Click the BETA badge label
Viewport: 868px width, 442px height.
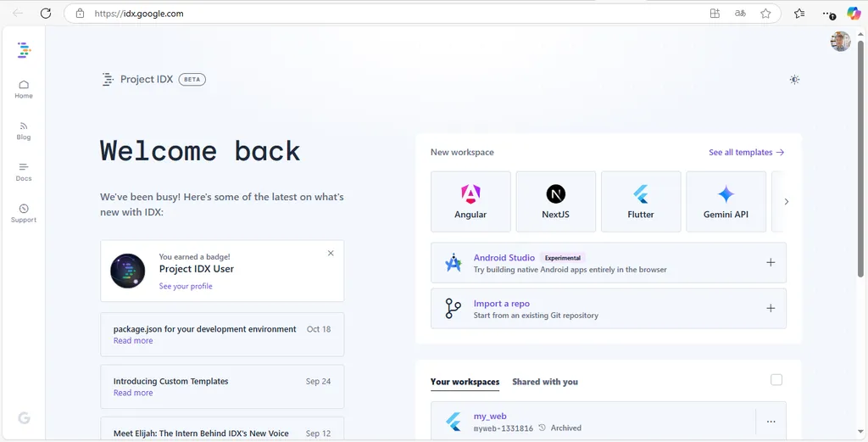(192, 79)
